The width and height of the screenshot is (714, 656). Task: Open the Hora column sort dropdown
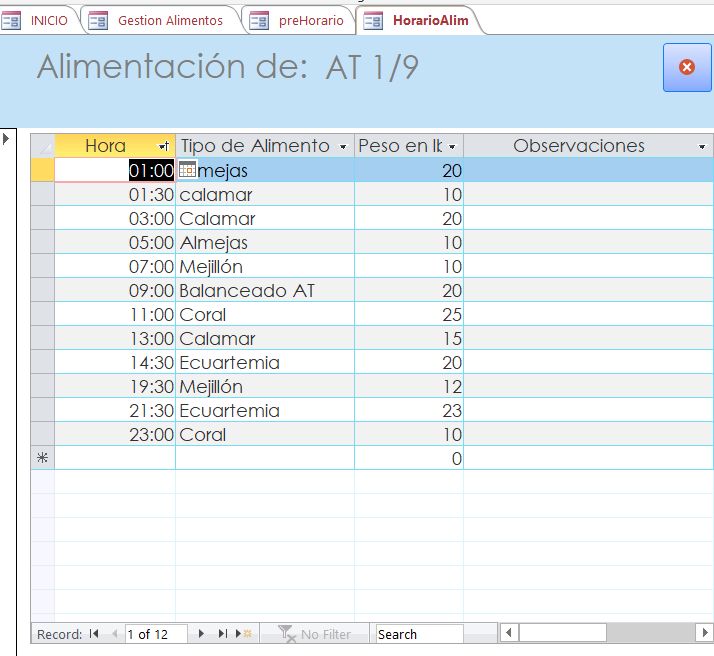click(163, 146)
